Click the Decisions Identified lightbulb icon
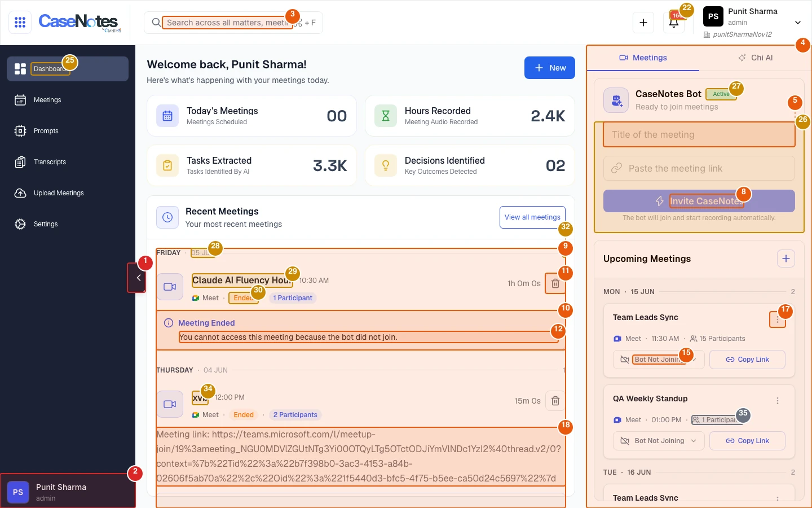 pyautogui.click(x=386, y=165)
